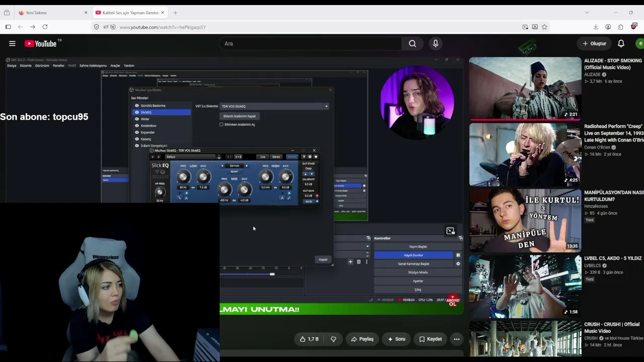Close the SlickEQ plugin window
644x362 pixels.
[x=314, y=150]
